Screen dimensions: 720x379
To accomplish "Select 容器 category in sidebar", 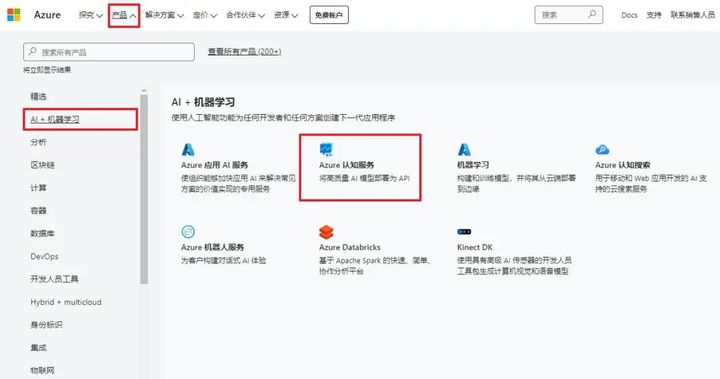I will [39, 210].
